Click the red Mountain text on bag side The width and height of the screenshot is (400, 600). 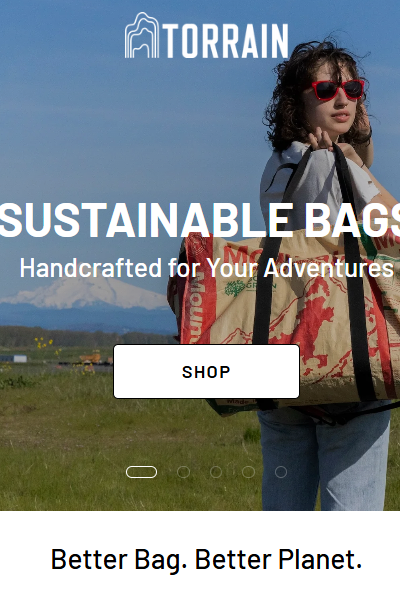[195, 308]
